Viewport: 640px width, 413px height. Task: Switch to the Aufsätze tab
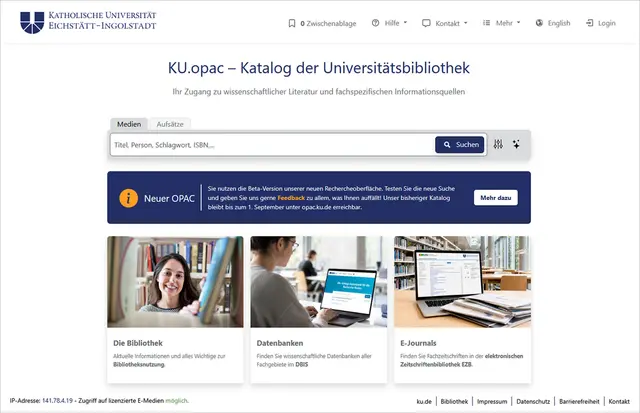pyautogui.click(x=170, y=124)
